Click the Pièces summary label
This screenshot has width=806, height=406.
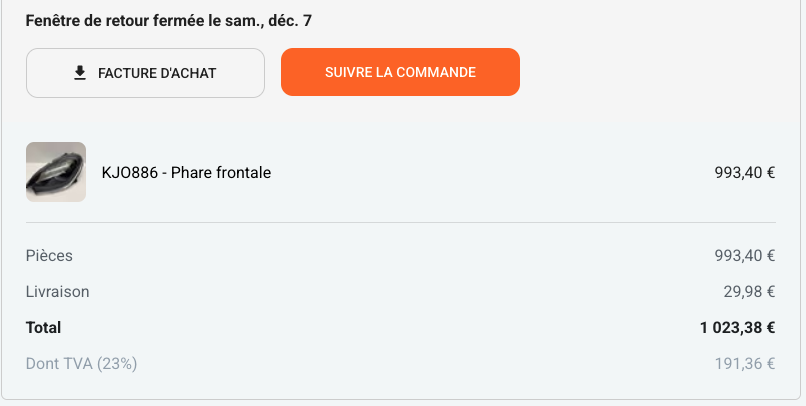(49, 255)
